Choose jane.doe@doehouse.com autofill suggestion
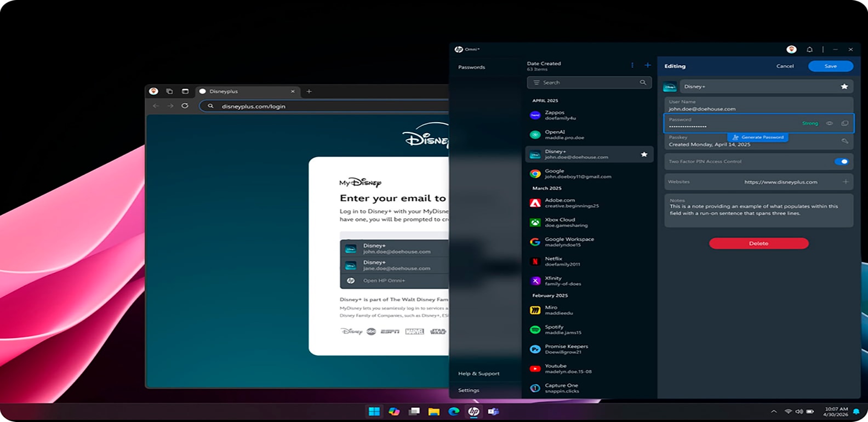The image size is (868, 422). [396, 265]
